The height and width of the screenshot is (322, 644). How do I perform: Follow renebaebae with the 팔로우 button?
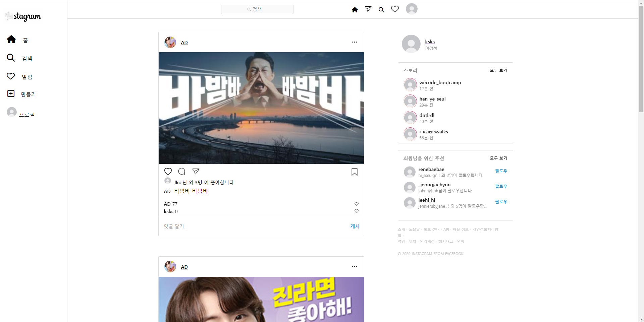point(500,171)
